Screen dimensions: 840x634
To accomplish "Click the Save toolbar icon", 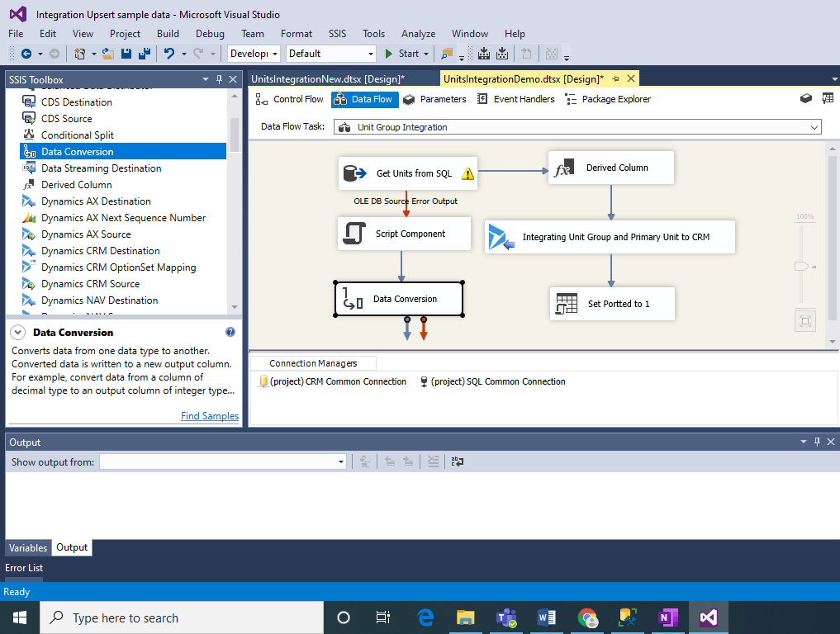I will point(126,54).
